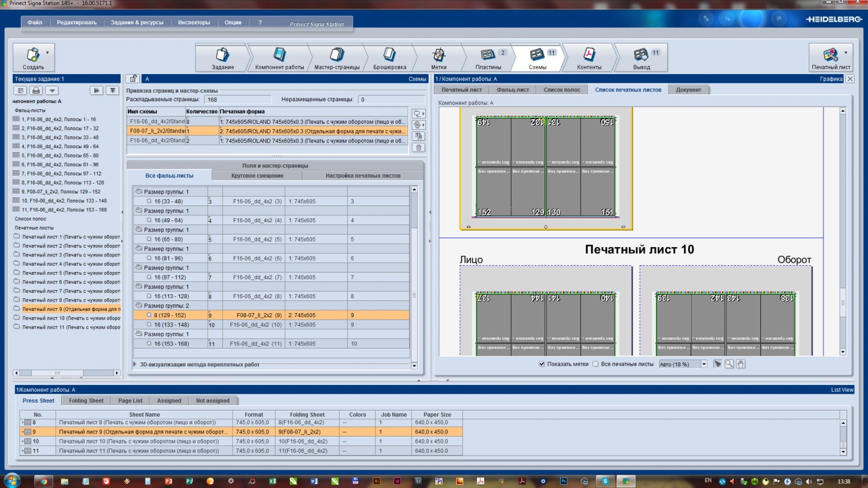Open the Круговое смещение tab
Viewport: 868px width, 488px height.
pyautogui.click(x=257, y=175)
